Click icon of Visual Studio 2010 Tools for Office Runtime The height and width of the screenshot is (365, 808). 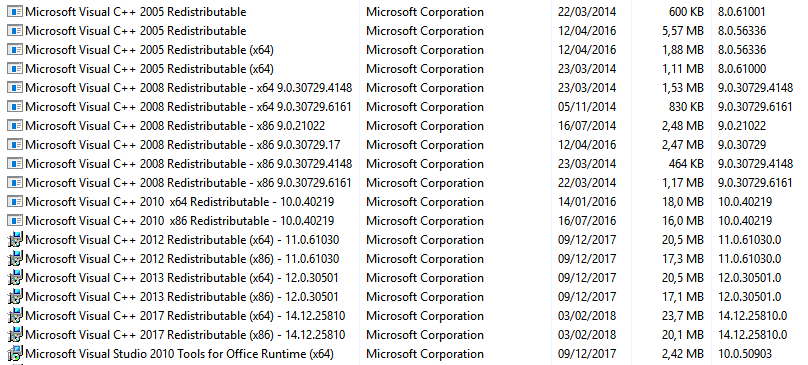pos(15,354)
